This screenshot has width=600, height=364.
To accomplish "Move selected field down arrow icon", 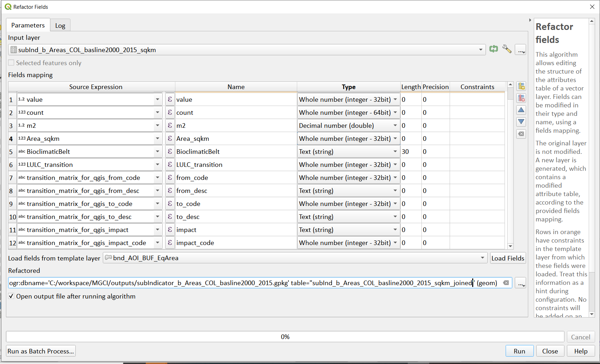I will tap(521, 122).
